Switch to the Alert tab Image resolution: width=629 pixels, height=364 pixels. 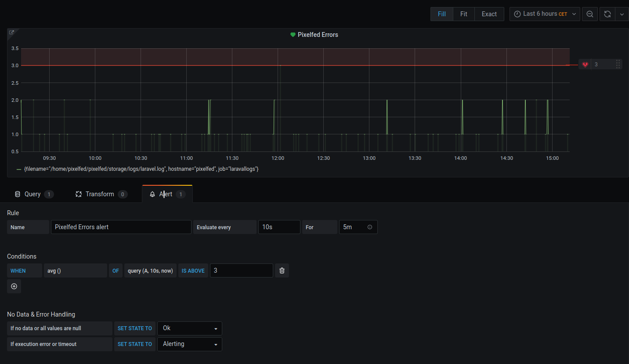[x=167, y=194]
